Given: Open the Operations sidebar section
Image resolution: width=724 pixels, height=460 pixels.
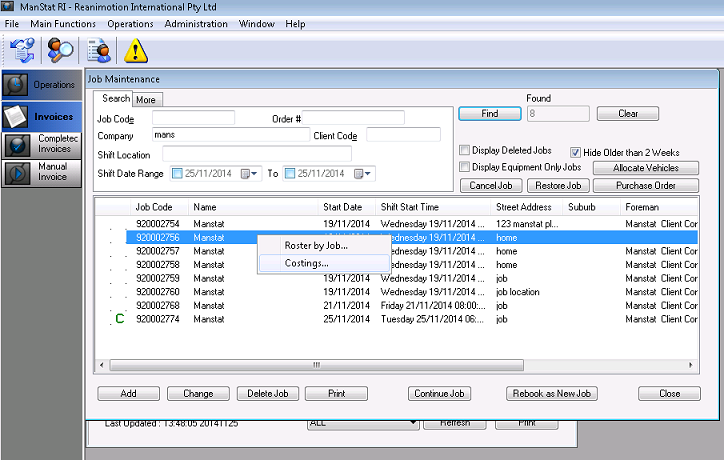Looking at the screenshot, I should [42, 85].
